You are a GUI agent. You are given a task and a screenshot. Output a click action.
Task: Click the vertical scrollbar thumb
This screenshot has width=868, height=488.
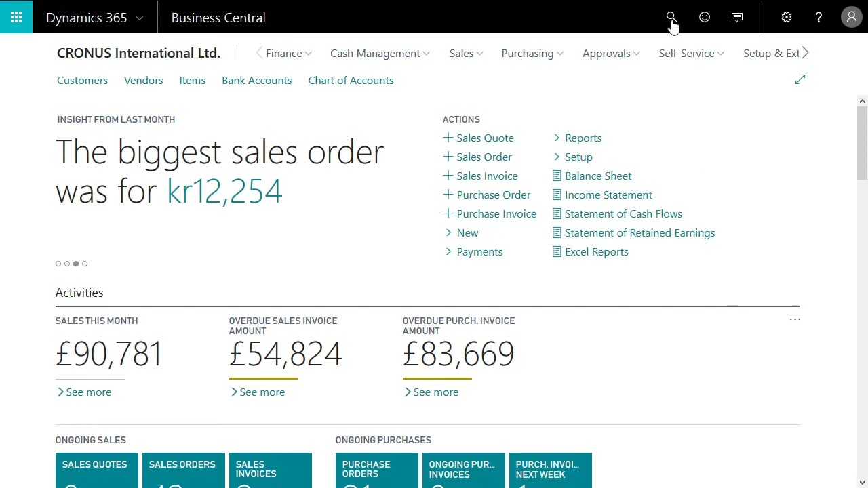point(862,143)
